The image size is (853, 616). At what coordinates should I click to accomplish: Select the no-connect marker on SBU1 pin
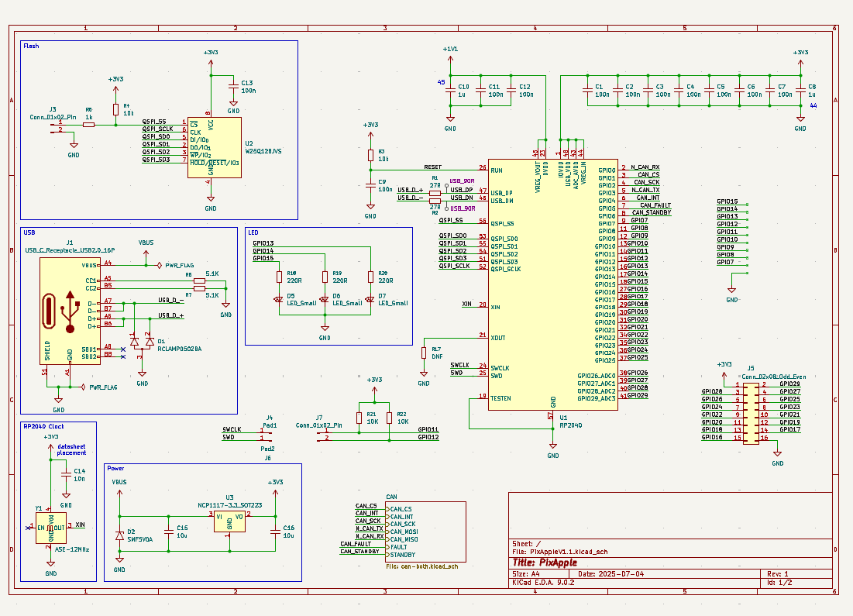tap(123, 349)
